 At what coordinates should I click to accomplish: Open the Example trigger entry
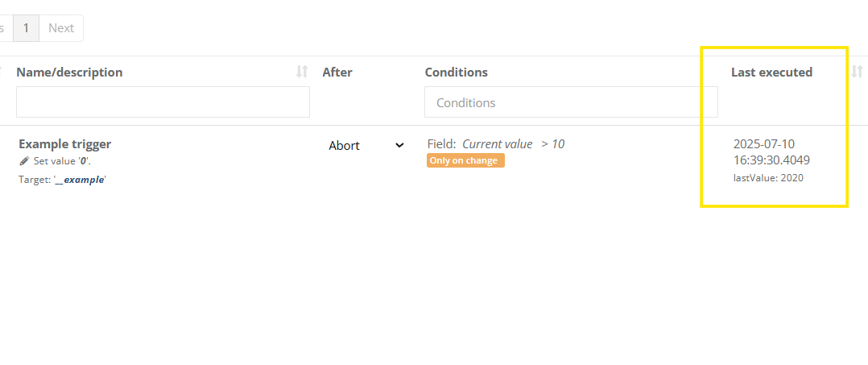point(64,144)
